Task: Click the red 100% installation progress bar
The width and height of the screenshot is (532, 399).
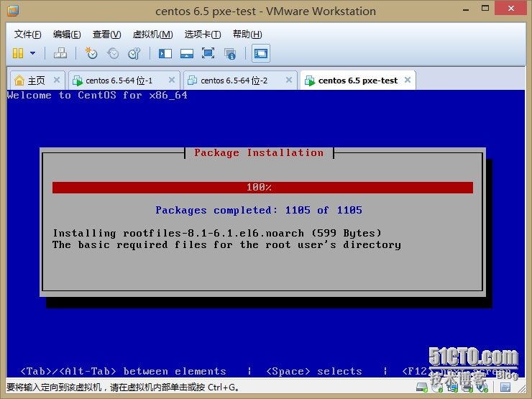Action: point(262,188)
